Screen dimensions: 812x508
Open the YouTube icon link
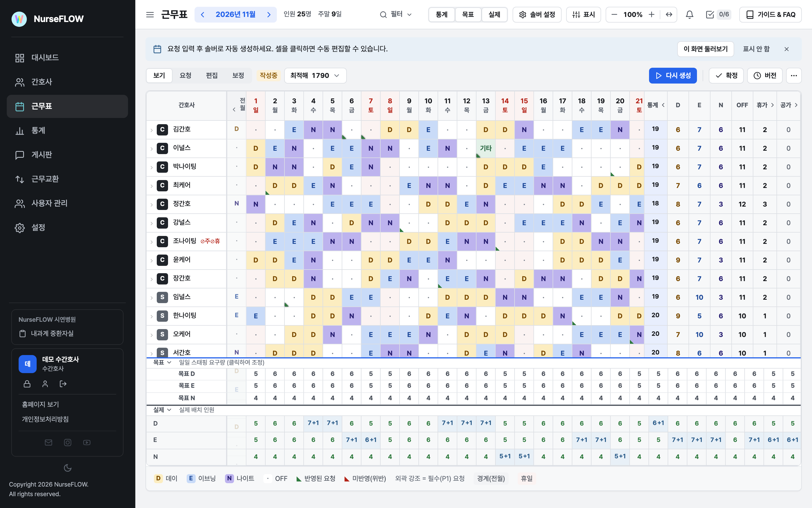[87, 443]
